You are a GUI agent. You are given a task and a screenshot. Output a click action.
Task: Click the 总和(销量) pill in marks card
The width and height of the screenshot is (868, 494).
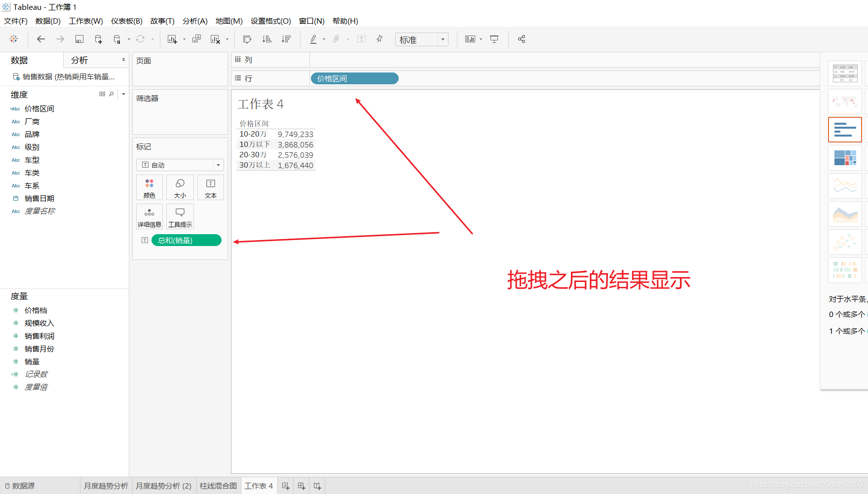coord(187,240)
